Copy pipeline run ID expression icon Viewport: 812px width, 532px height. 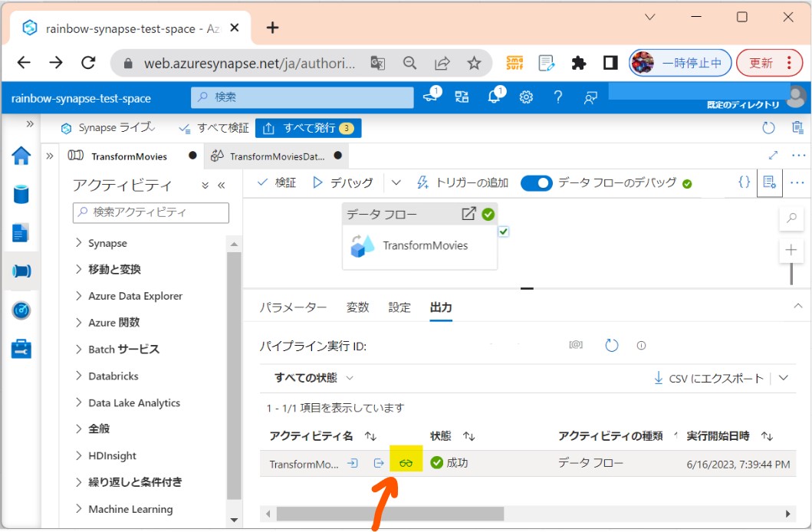(x=576, y=345)
